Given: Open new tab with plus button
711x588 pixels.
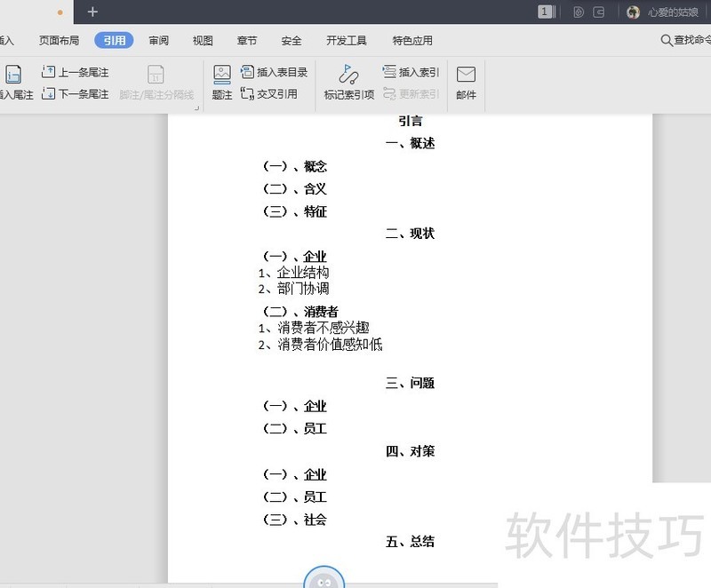Looking at the screenshot, I should 92,12.
